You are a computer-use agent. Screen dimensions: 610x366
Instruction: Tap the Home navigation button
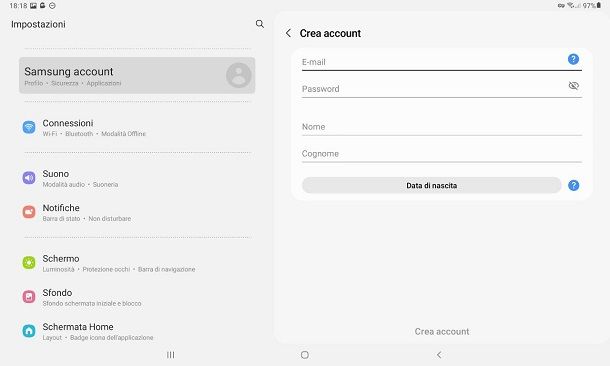tap(305, 355)
